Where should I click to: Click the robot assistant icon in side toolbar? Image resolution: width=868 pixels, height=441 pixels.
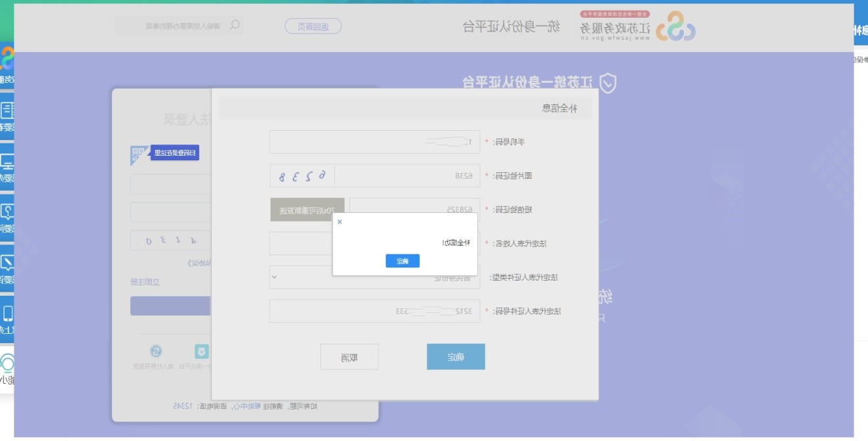7,363
